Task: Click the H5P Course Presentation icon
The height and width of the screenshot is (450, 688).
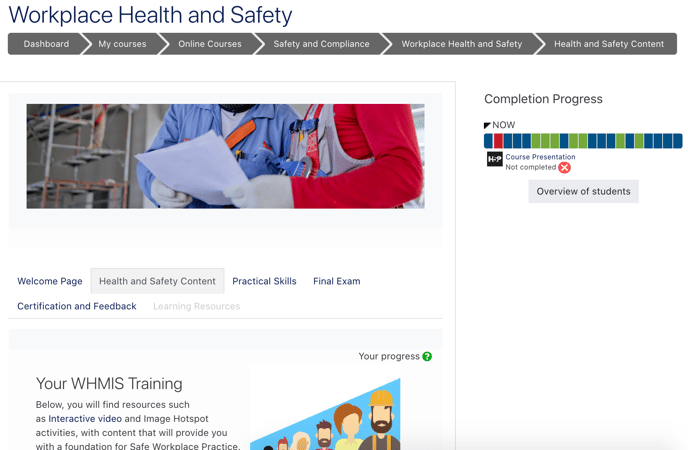Action: 494,159
